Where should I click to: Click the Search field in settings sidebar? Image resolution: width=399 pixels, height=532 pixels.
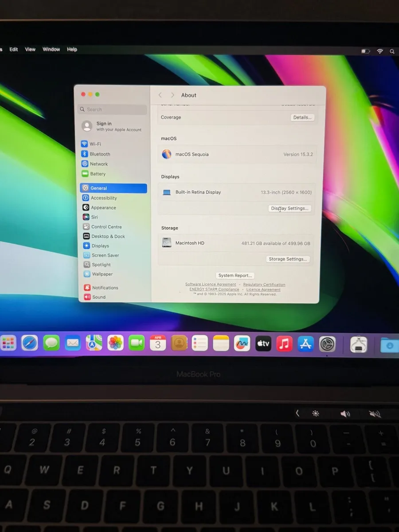coord(113,110)
